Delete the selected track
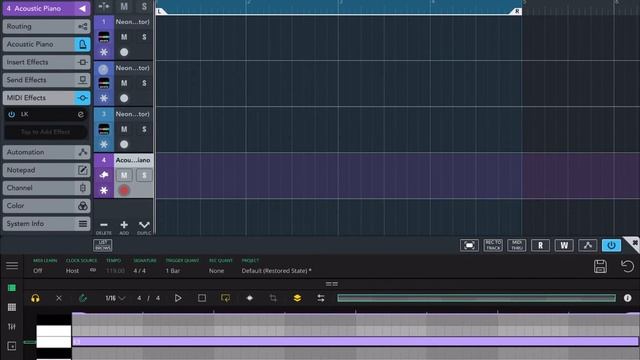The image size is (640, 360). pyautogui.click(x=104, y=227)
